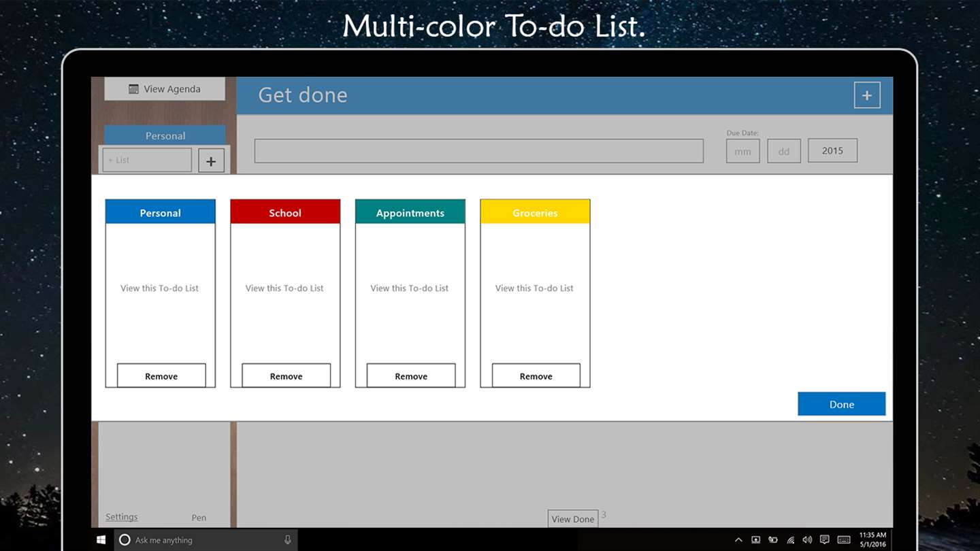Remove the Groceries to-do list
This screenshot has width=980, height=551.
click(536, 375)
